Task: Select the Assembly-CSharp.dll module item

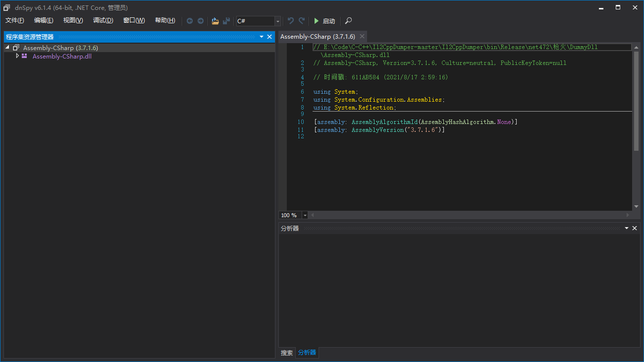Action: tap(62, 56)
